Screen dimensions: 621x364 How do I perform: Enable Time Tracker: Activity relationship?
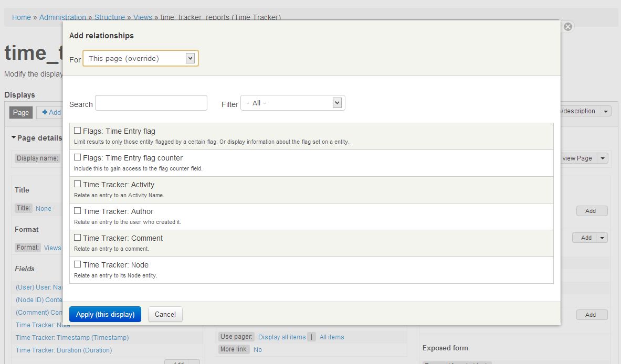click(x=78, y=184)
